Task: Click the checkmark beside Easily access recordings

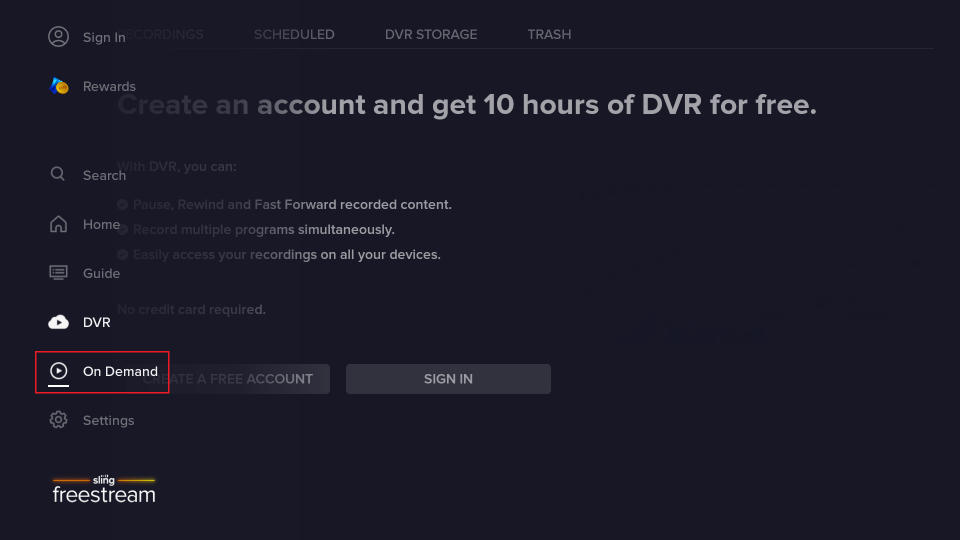Action: click(x=122, y=255)
